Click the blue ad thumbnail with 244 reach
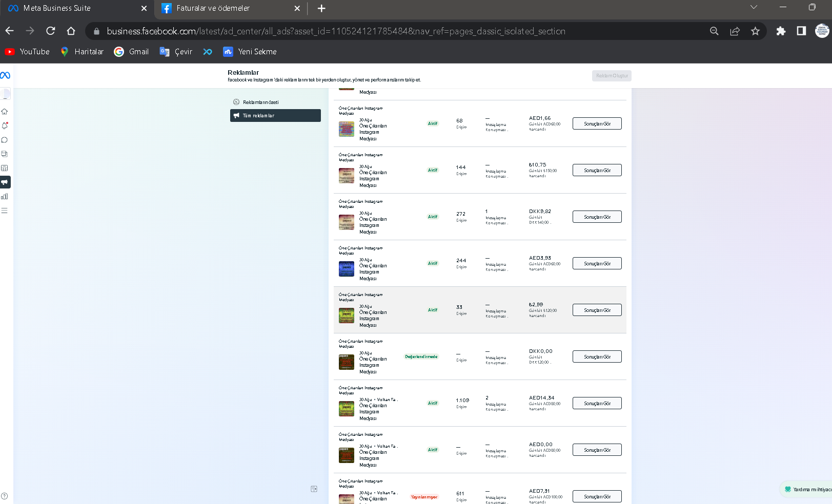 tap(347, 269)
